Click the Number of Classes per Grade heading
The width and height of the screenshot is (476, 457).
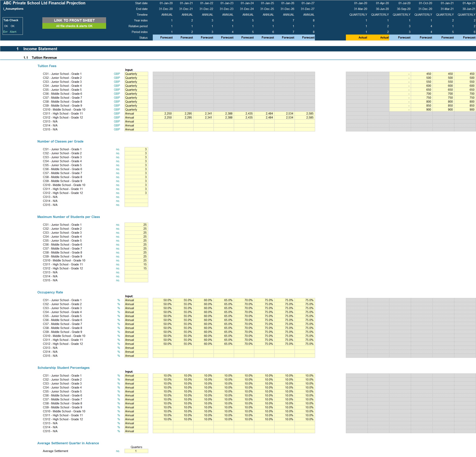[60, 142]
